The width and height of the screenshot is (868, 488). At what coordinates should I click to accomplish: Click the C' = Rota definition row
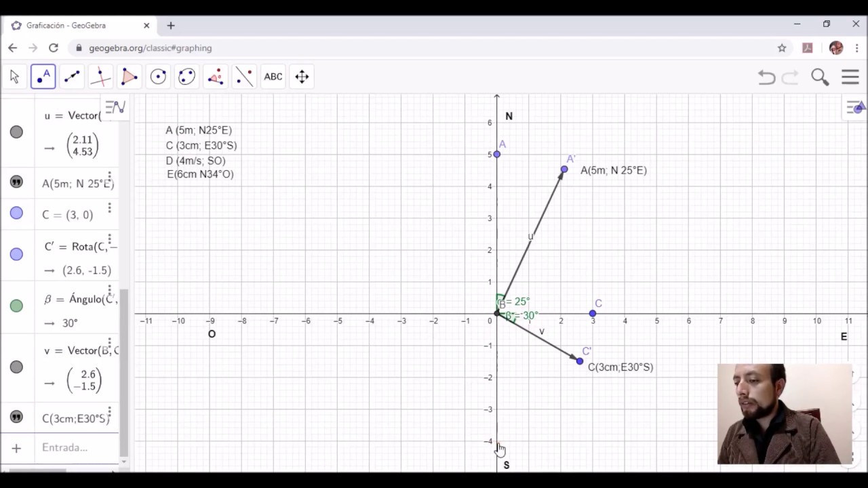76,256
